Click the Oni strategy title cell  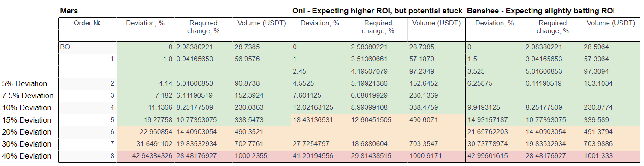click(x=378, y=11)
